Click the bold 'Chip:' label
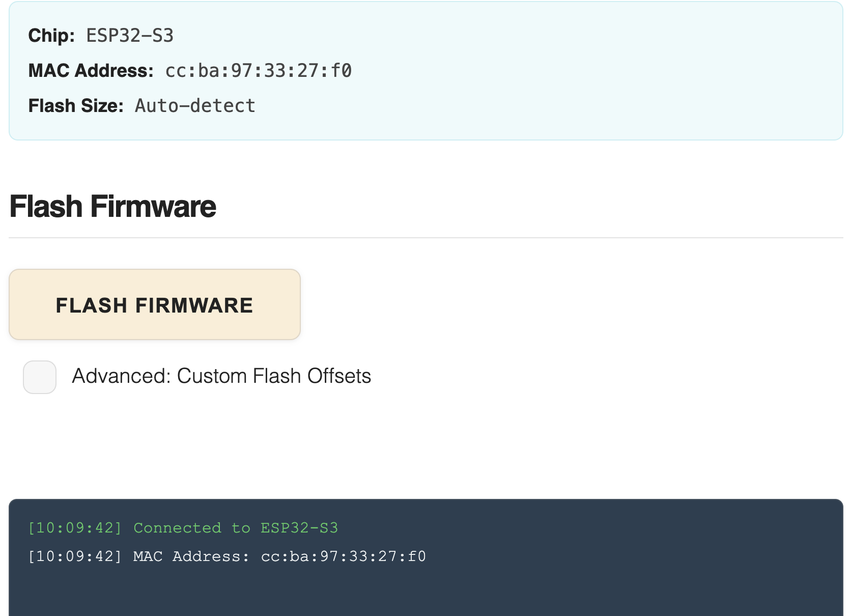Screen dimensions: 850x616 tap(51, 36)
